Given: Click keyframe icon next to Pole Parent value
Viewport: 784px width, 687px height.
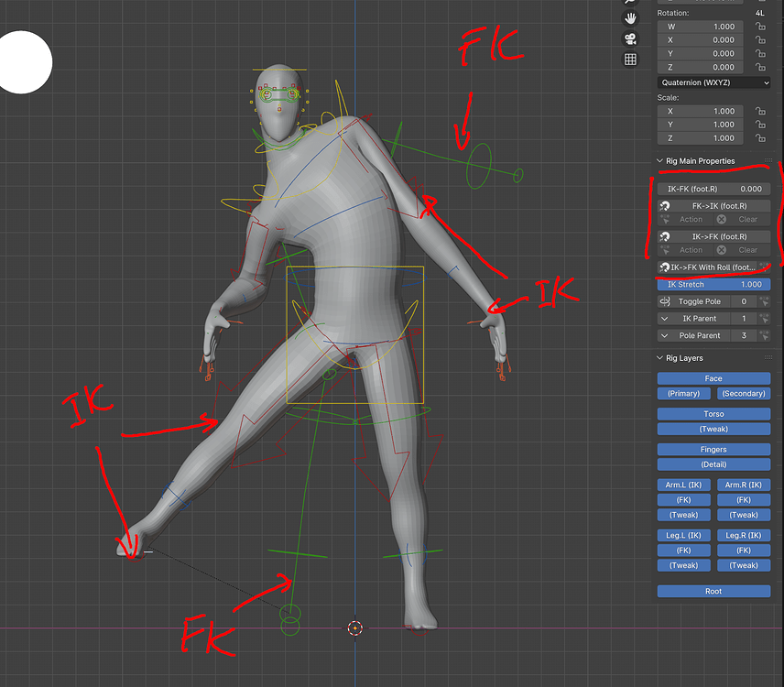Looking at the screenshot, I should (x=764, y=335).
